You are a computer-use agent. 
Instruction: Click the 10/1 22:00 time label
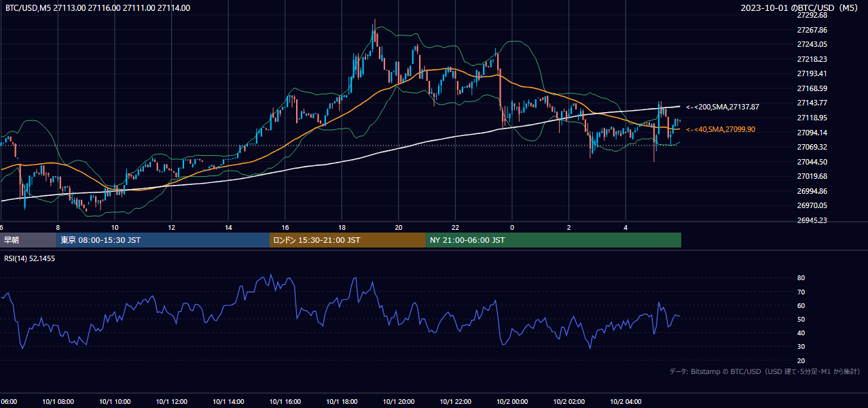click(455, 402)
